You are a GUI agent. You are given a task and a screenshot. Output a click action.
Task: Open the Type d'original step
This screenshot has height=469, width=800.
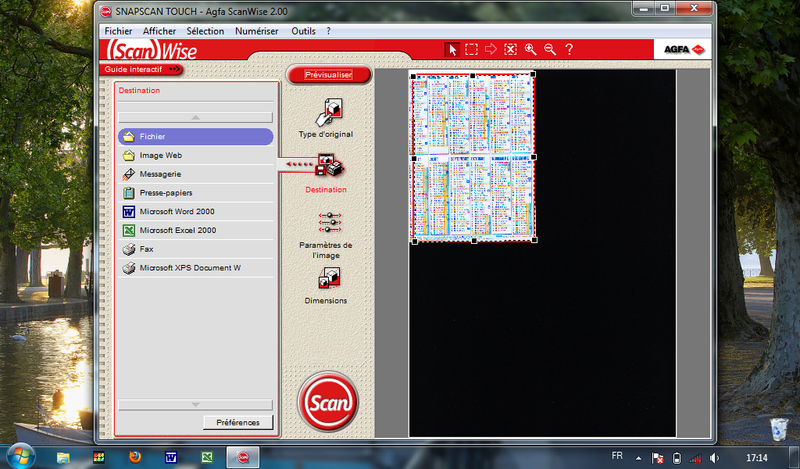click(328, 112)
